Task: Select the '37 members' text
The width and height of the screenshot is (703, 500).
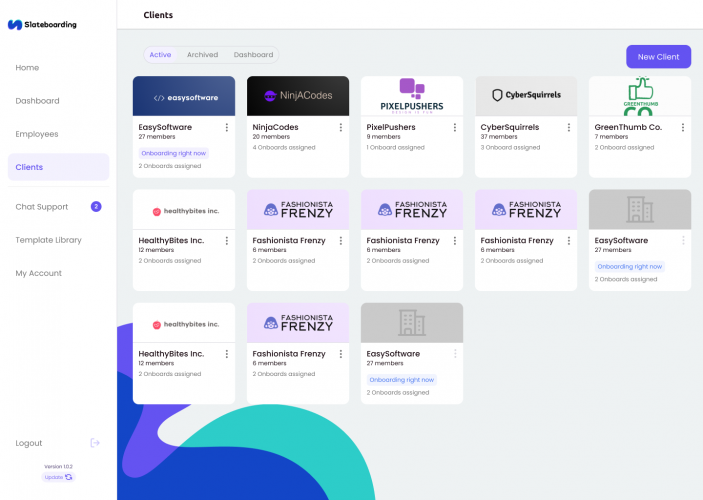Action: (x=499, y=137)
